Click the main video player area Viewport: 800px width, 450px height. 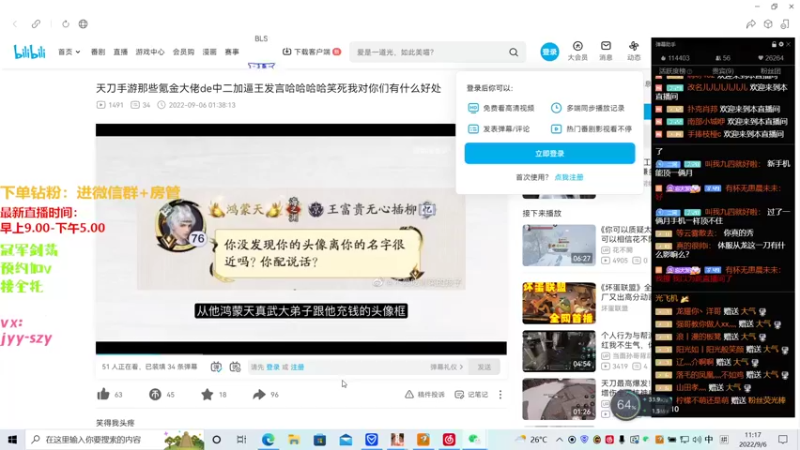pyautogui.click(x=301, y=239)
